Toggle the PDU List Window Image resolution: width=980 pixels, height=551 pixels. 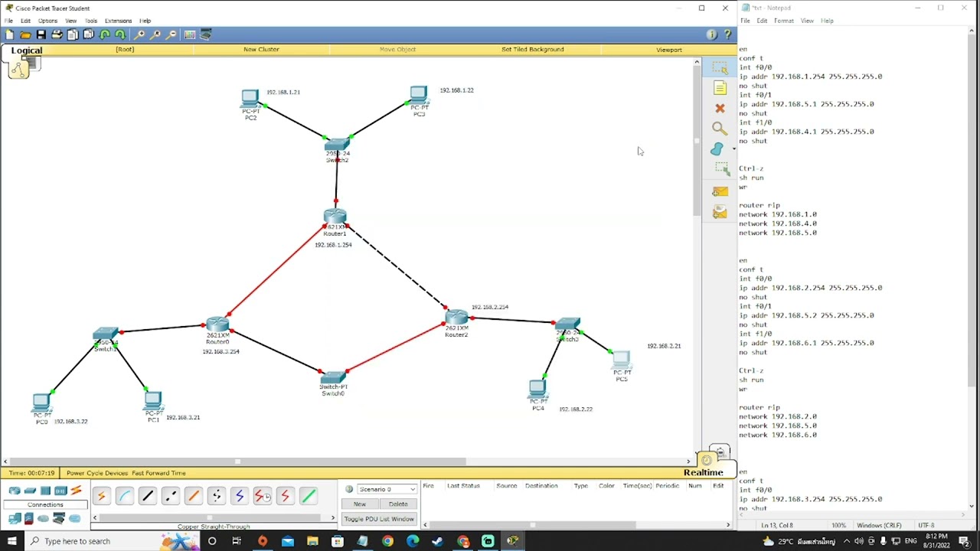(x=379, y=519)
